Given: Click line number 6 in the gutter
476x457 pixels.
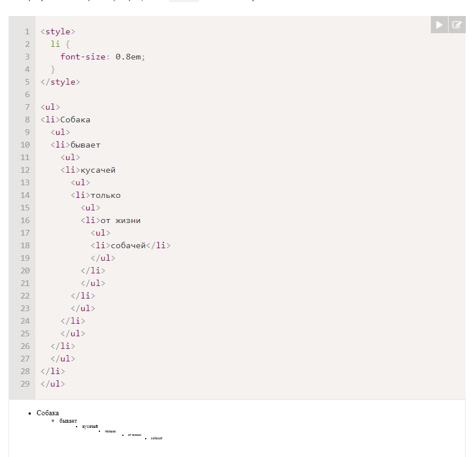Looking at the screenshot, I should pyautogui.click(x=27, y=94).
